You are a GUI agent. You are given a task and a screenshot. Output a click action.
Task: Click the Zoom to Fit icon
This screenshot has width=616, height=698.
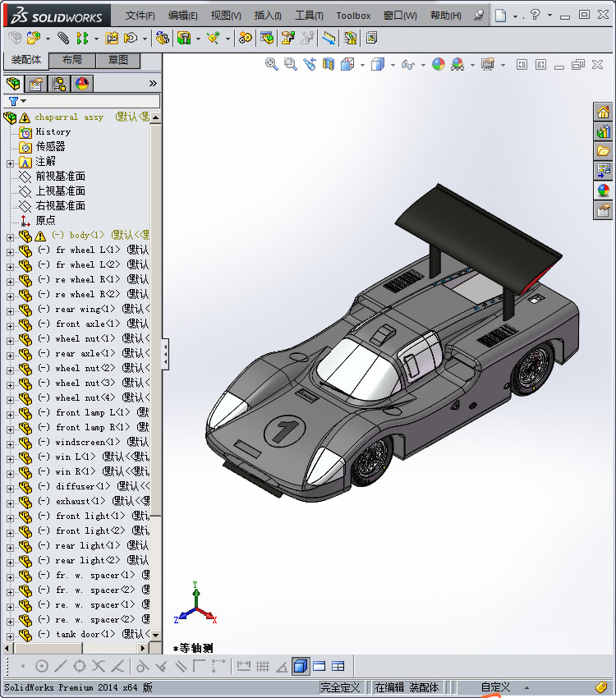(272, 65)
